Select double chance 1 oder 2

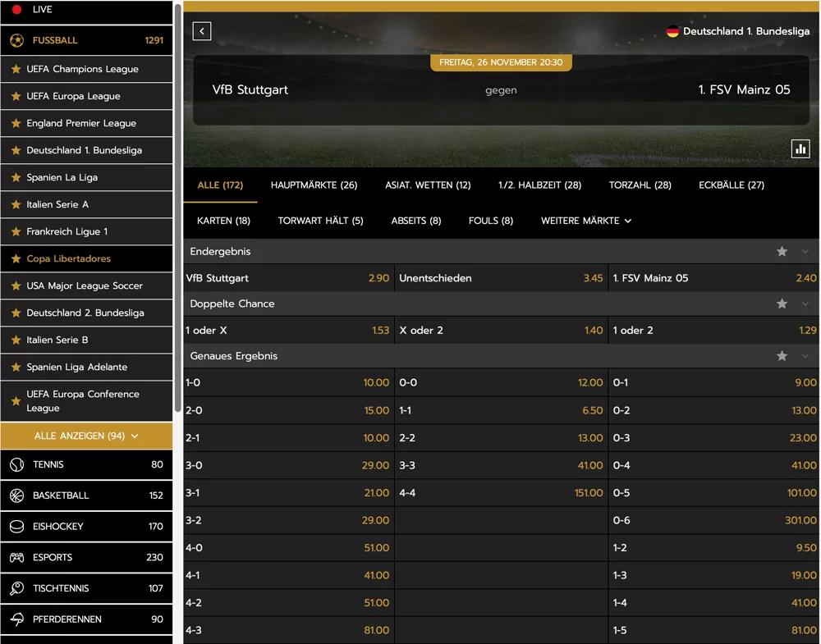point(714,331)
